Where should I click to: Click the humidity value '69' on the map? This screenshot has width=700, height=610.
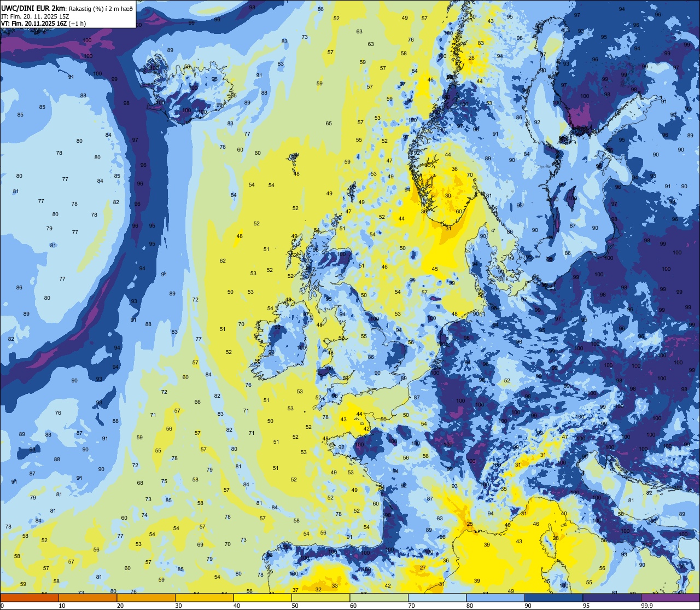pos(200,544)
